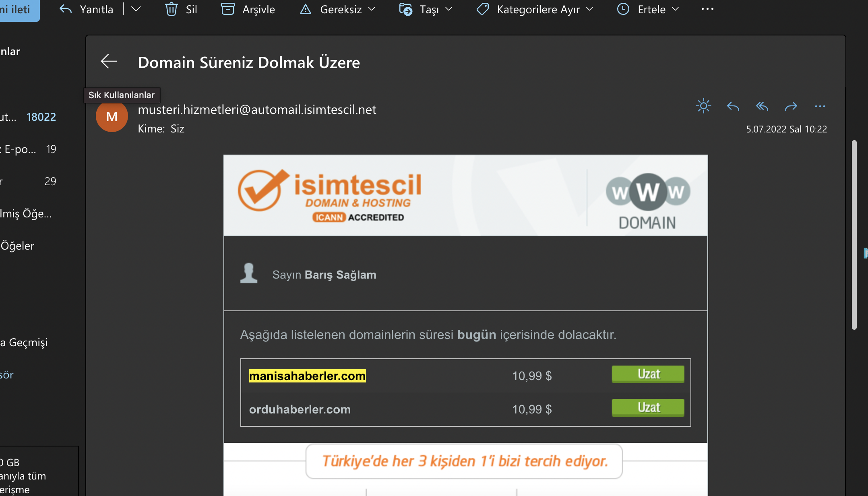Screen dimensions: 868x496
Task: Click the orange M sender avatar
Action: pos(112,116)
